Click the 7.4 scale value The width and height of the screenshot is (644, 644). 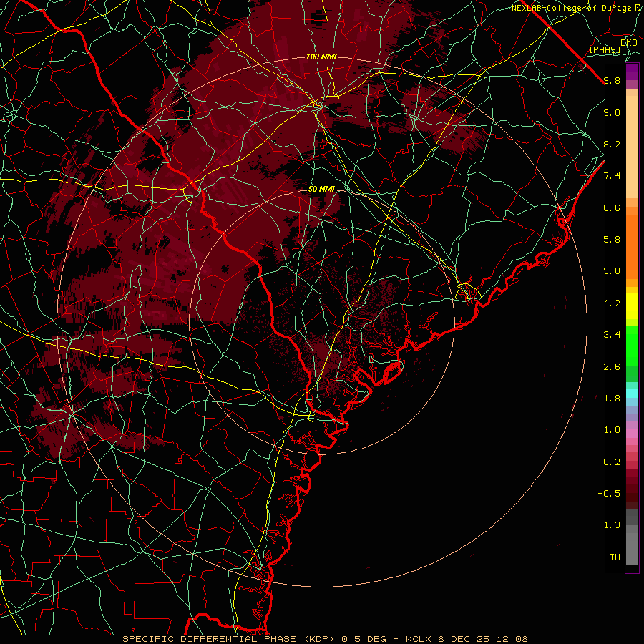612,176
